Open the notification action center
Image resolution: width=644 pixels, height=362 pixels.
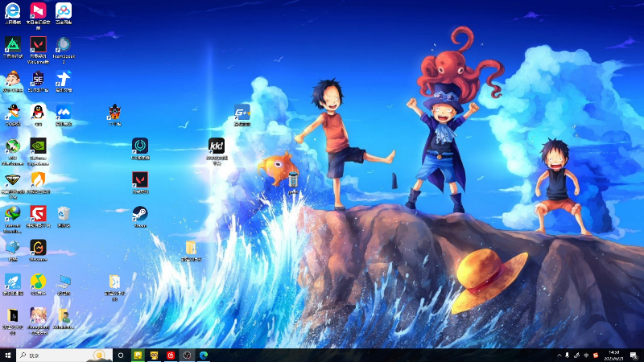[x=634, y=356]
